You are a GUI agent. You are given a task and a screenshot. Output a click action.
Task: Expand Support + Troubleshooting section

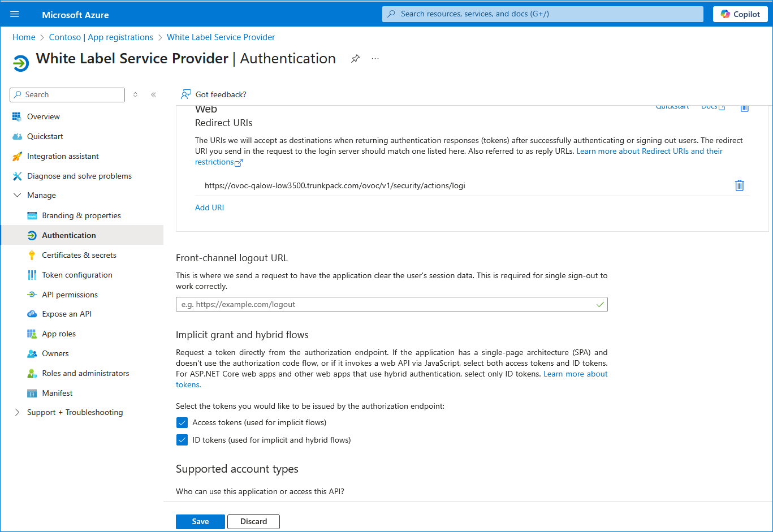17,412
